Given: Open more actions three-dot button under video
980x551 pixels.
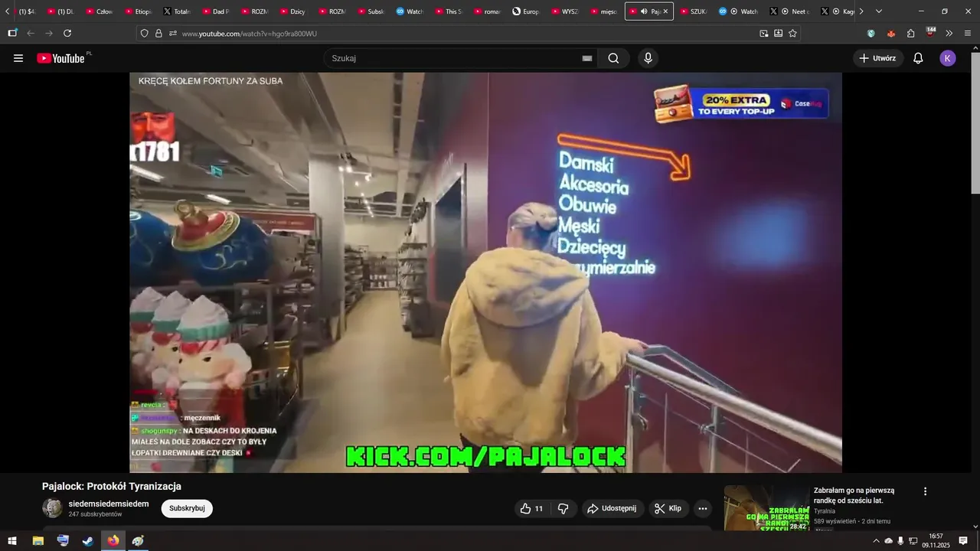Looking at the screenshot, I should pos(702,508).
